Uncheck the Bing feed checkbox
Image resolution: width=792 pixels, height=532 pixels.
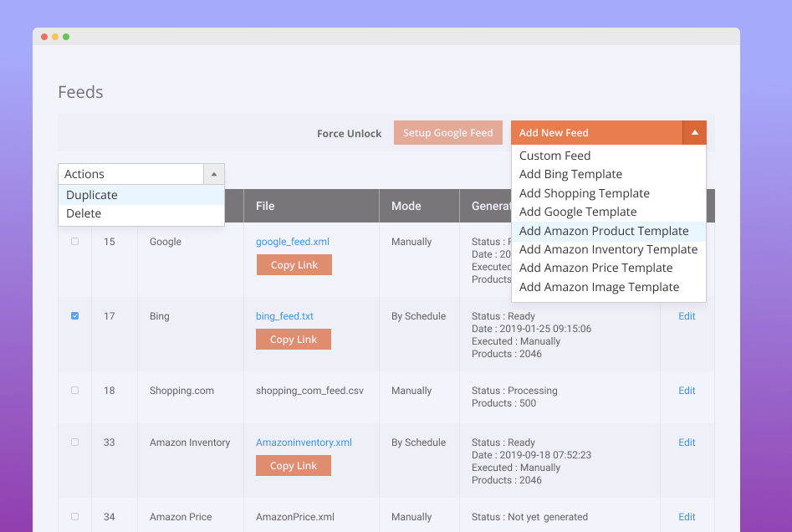pyautogui.click(x=74, y=315)
